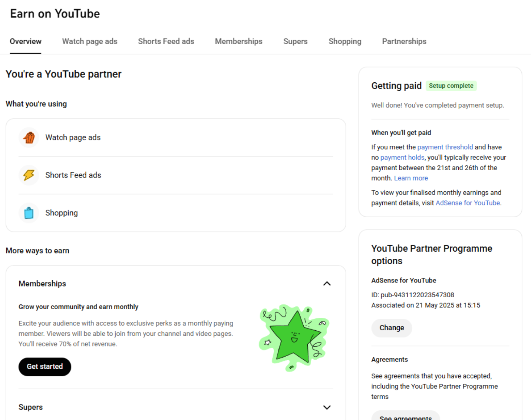Viewport: 531px width, 420px height.
Task: Click the Watch page ads popcorn icon
Action: [x=29, y=138]
